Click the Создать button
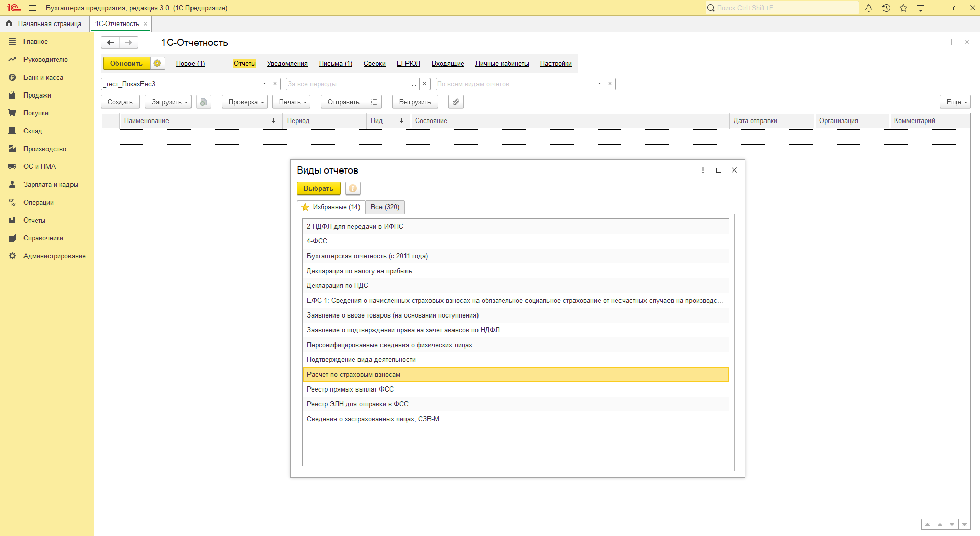The image size is (980, 536). click(x=120, y=102)
